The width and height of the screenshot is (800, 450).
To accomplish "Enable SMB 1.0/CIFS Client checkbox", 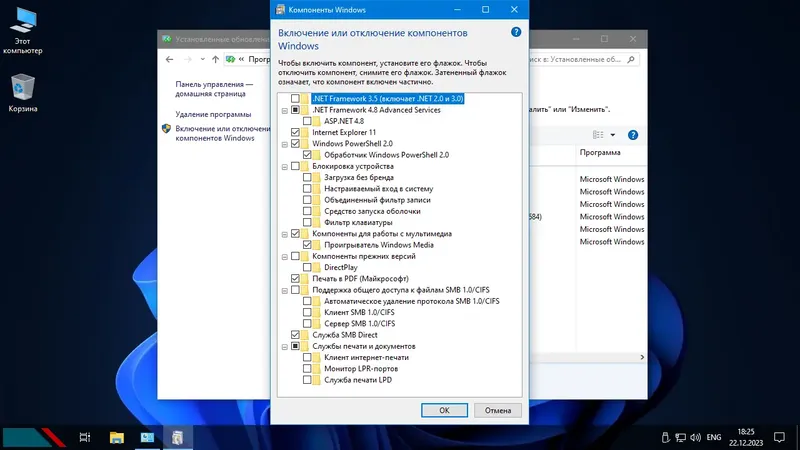I will pyautogui.click(x=307, y=312).
